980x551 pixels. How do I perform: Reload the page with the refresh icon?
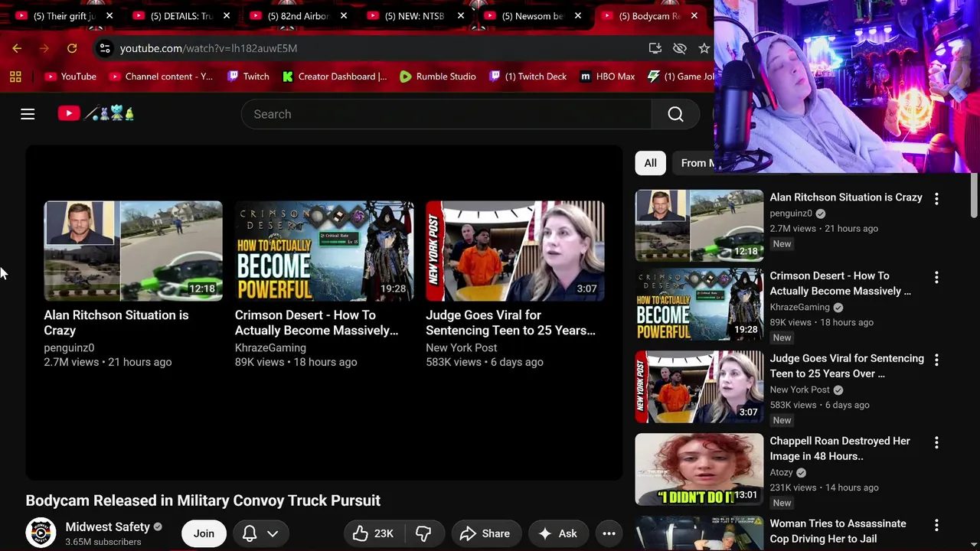pos(72,48)
